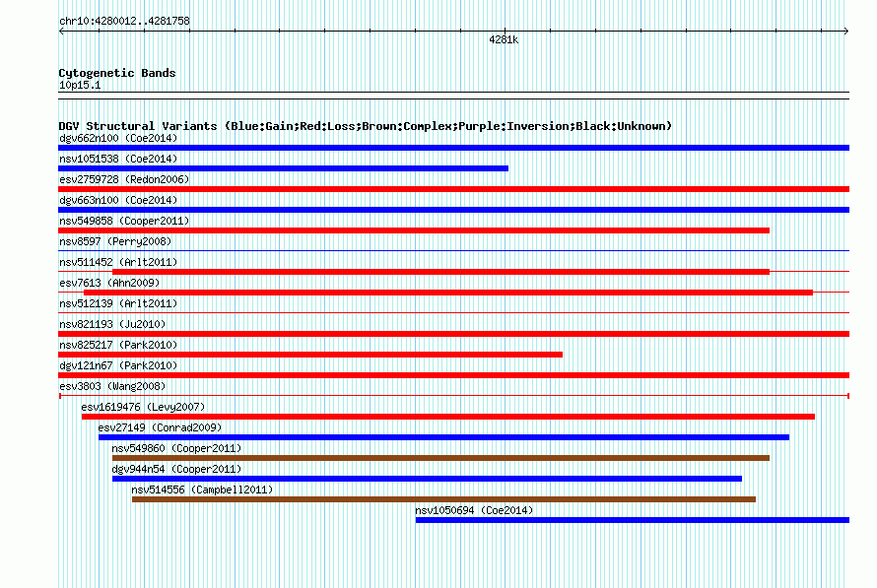Open the dgv944n54 (Cooper2011) label
Viewport: 877px width, 588px height.
pyautogui.click(x=176, y=469)
